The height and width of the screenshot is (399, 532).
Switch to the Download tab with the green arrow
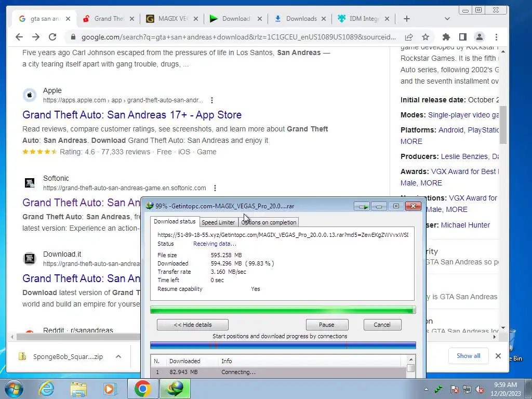(x=235, y=19)
